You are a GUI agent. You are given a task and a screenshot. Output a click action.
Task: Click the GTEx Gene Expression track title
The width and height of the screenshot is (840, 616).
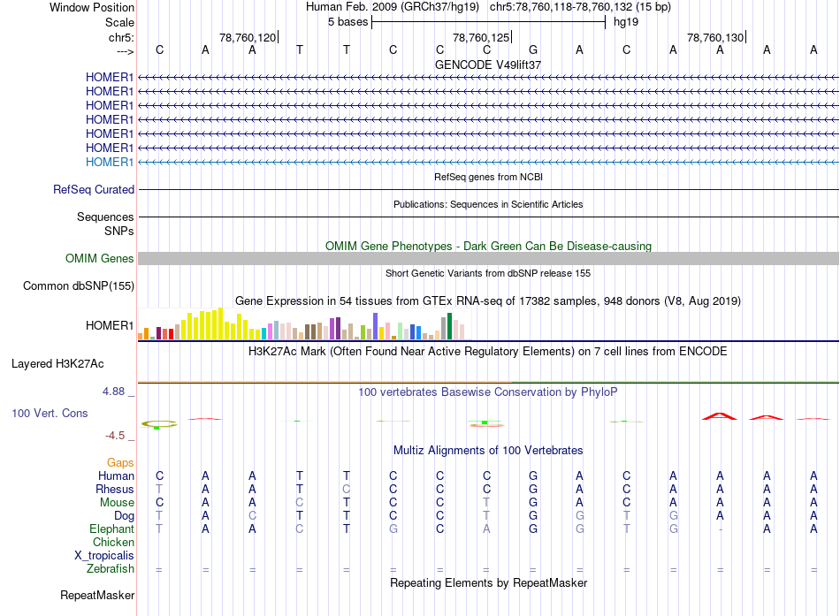coord(488,301)
